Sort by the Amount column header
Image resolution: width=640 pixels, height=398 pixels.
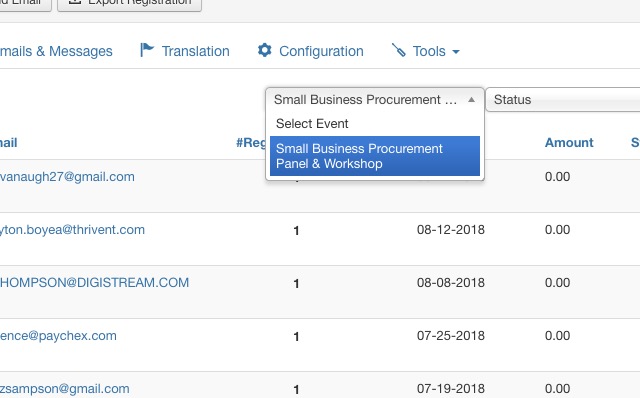[x=569, y=142]
